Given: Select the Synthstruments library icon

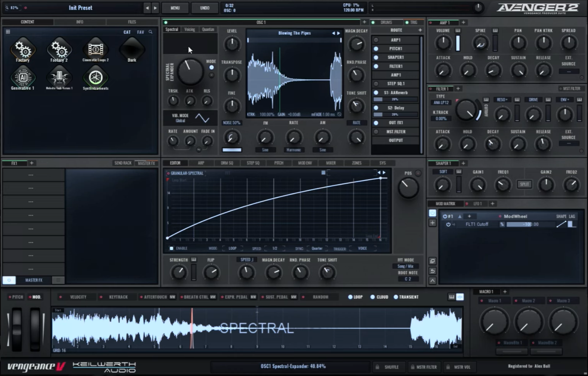Looking at the screenshot, I should point(96,78).
